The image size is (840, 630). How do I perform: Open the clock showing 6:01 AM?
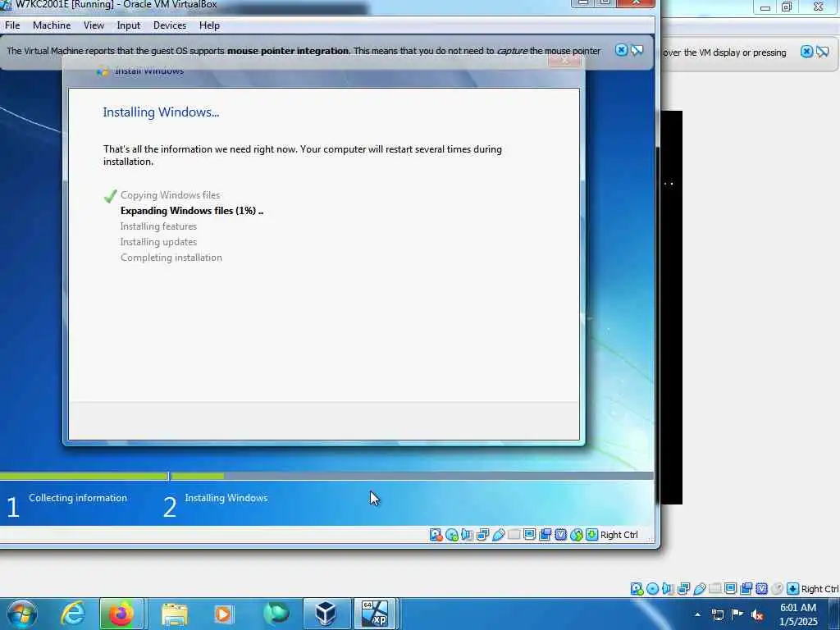[798, 614]
